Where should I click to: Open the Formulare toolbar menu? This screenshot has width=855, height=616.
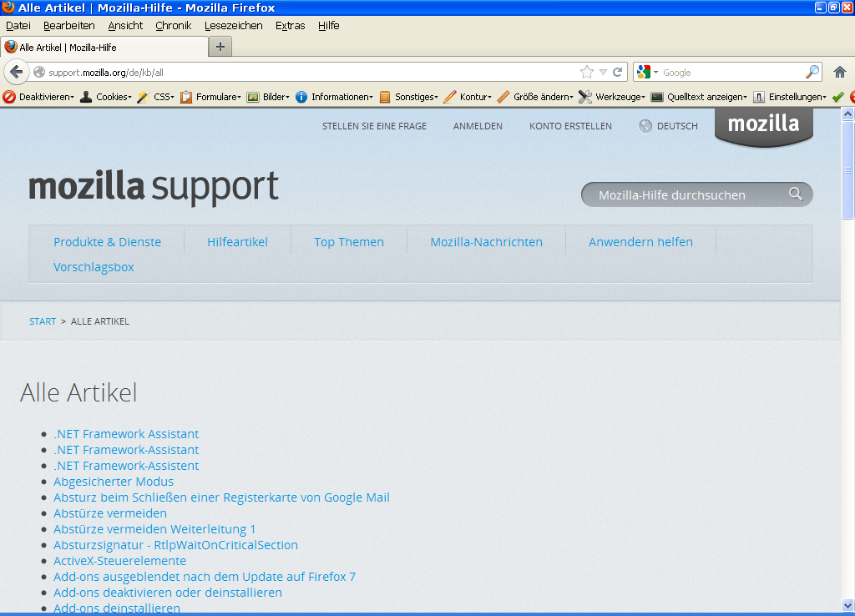(210, 97)
